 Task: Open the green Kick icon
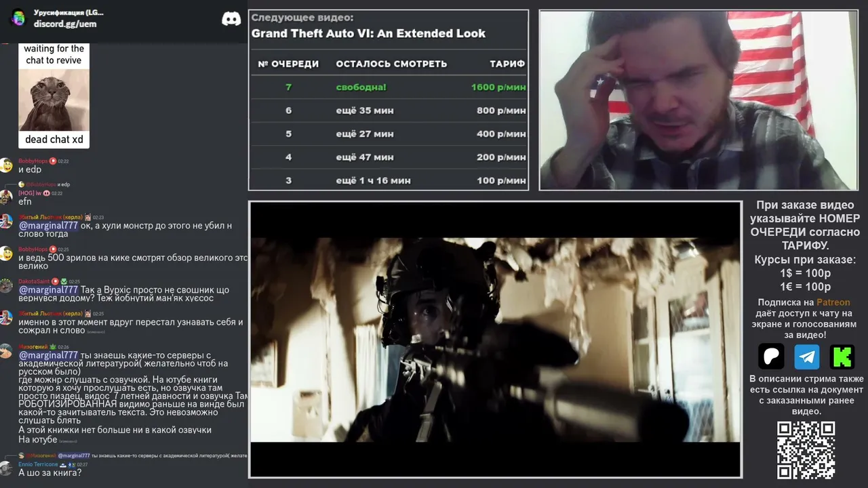[x=842, y=357]
